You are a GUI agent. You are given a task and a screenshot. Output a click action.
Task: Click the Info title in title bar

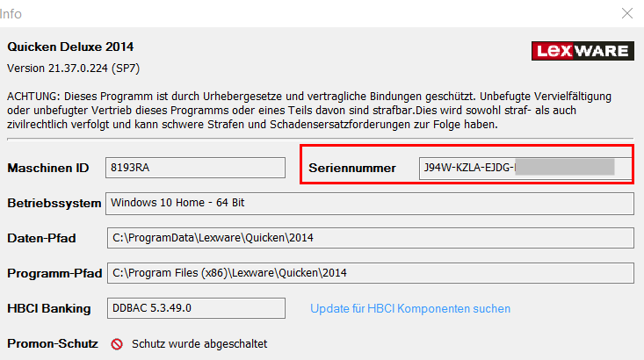pos(11,14)
